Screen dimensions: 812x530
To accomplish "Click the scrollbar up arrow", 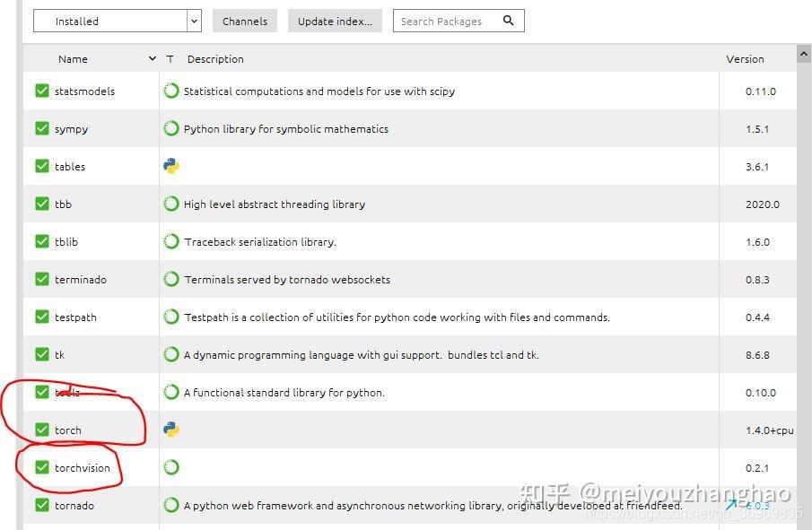I will pos(804,56).
